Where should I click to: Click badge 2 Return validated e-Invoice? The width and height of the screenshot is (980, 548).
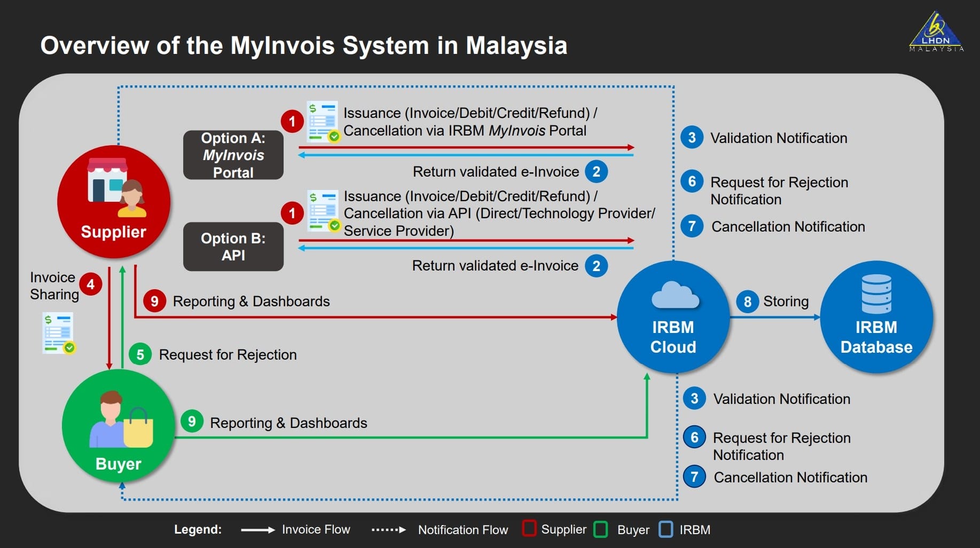tap(598, 171)
